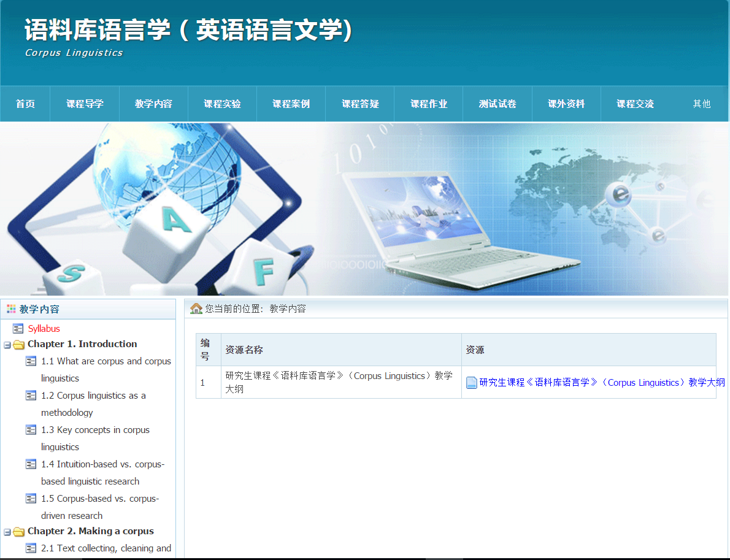The width and height of the screenshot is (730, 560).
Task: Open the red Syllabus link
Action: tap(44, 329)
